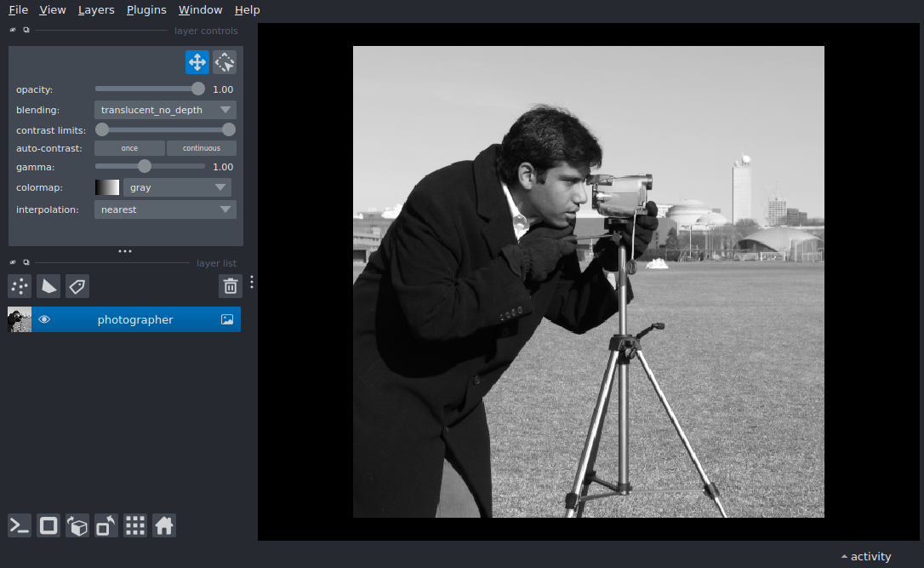Click the three-dot splitter handle below layer controls
Viewport: 924px width, 568px height.
pyautogui.click(x=125, y=251)
